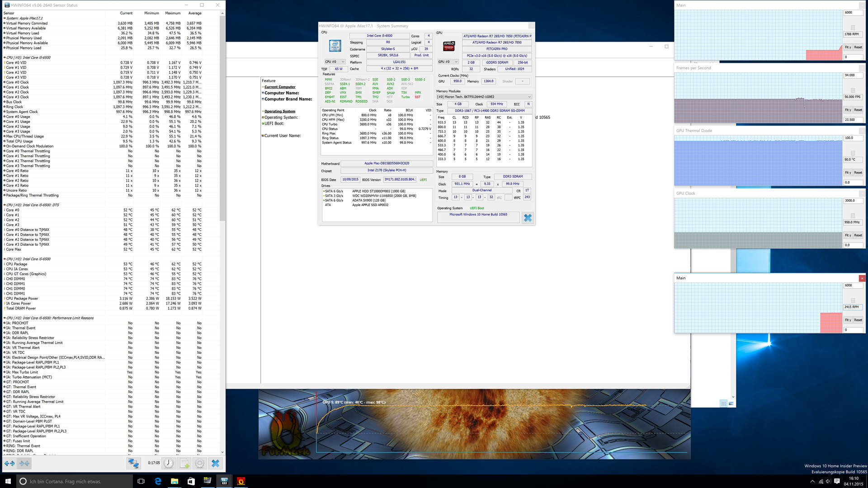The width and height of the screenshot is (868, 488).
Task: Click the expand columns arrows button
Action: tap(9, 463)
